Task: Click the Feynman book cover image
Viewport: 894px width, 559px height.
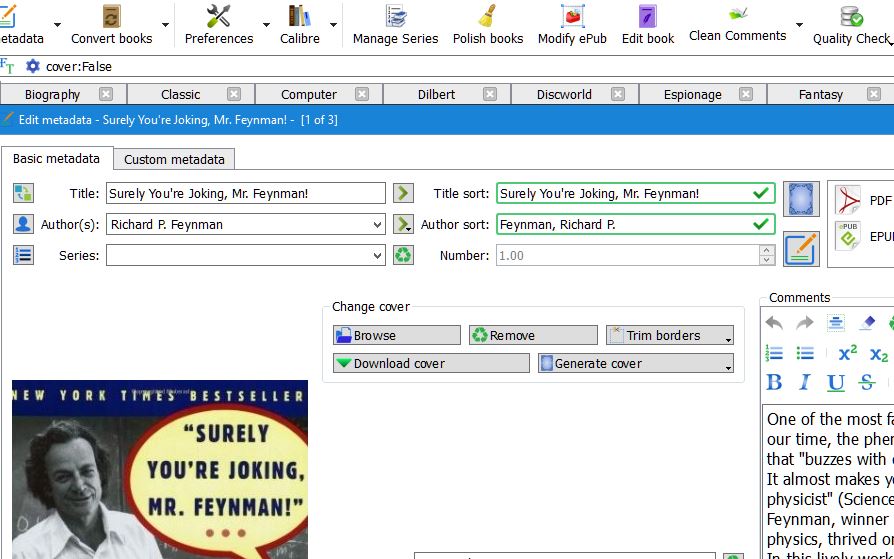Action: (160, 469)
